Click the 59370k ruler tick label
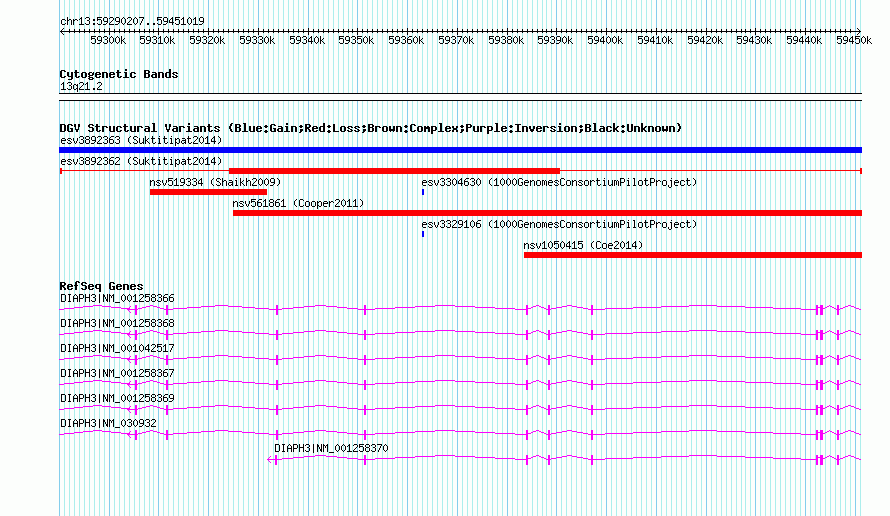This screenshot has width=890, height=516. coord(456,40)
